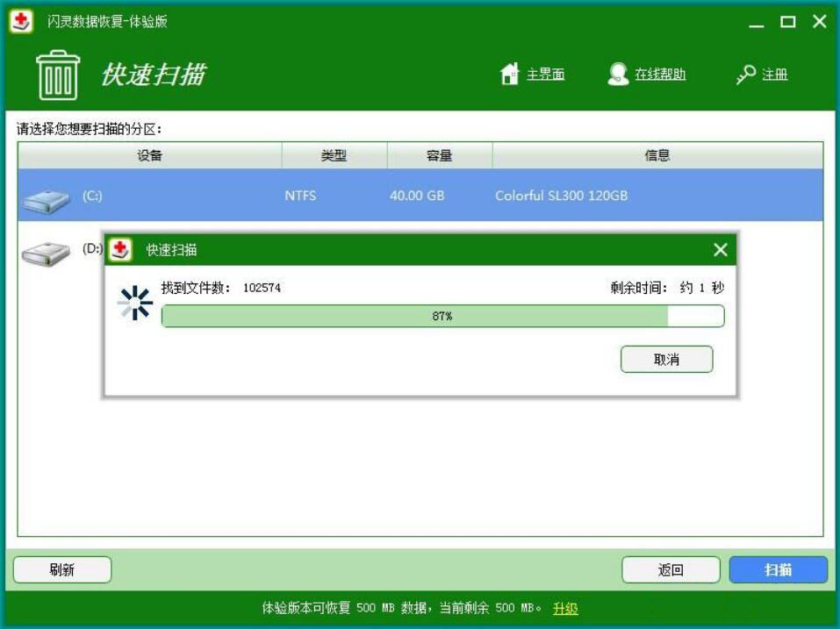
Task: Click the 40.00 GB capacity cell
Action: [x=417, y=196]
